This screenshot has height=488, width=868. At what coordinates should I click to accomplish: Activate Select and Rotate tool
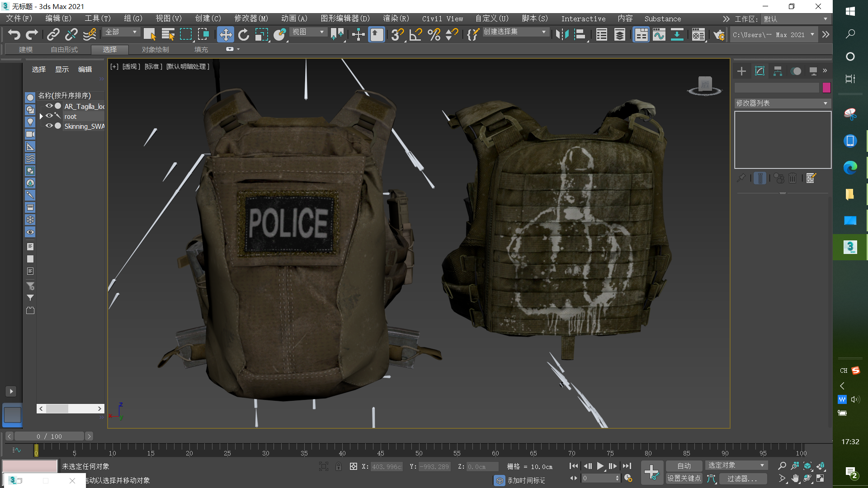point(244,34)
